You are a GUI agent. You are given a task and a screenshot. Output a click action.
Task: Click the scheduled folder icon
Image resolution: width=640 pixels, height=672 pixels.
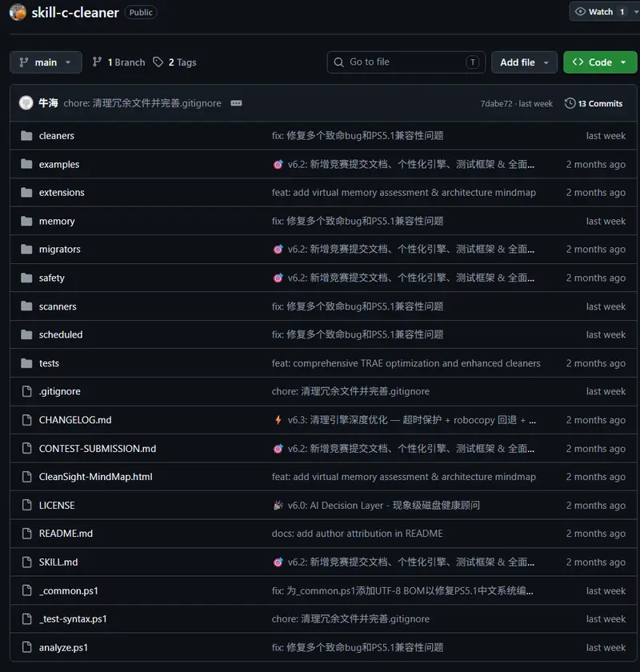[26, 334]
